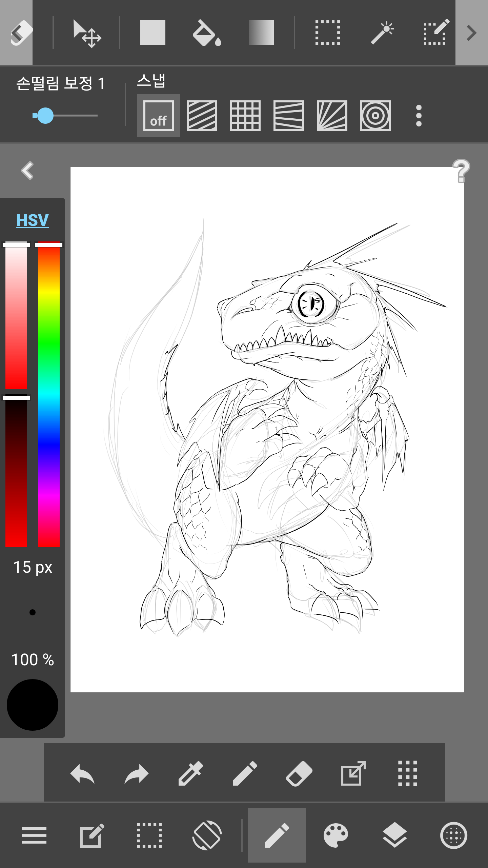Select the Magic Wand tool
This screenshot has width=488, height=868.
pos(382,33)
